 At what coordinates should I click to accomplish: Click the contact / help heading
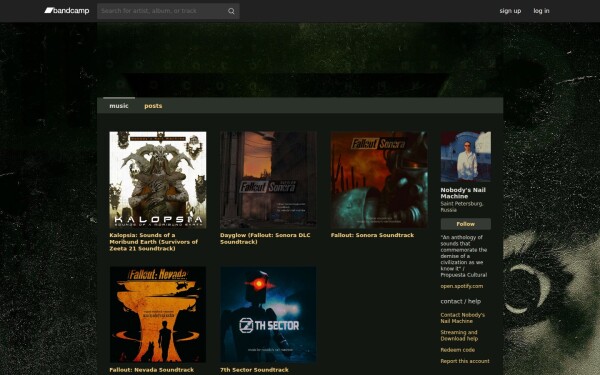pyautogui.click(x=461, y=302)
